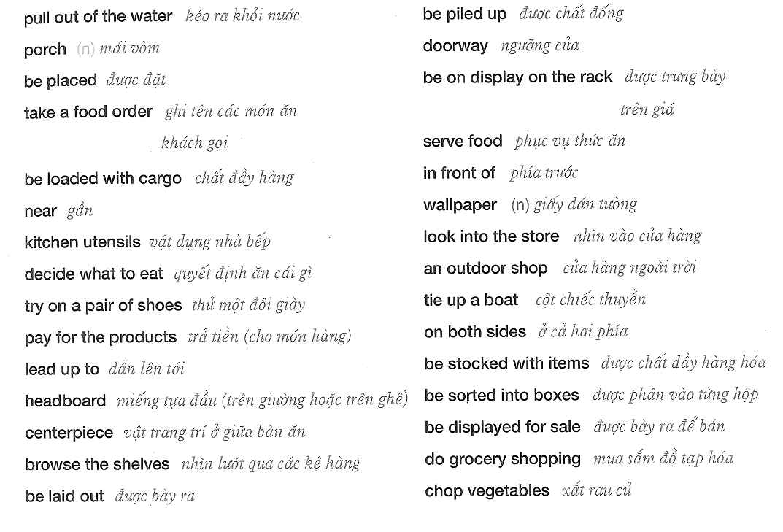783x532 pixels.
Task: Click the phrase 'be loaded with cargo'
Action: coord(103,179)
